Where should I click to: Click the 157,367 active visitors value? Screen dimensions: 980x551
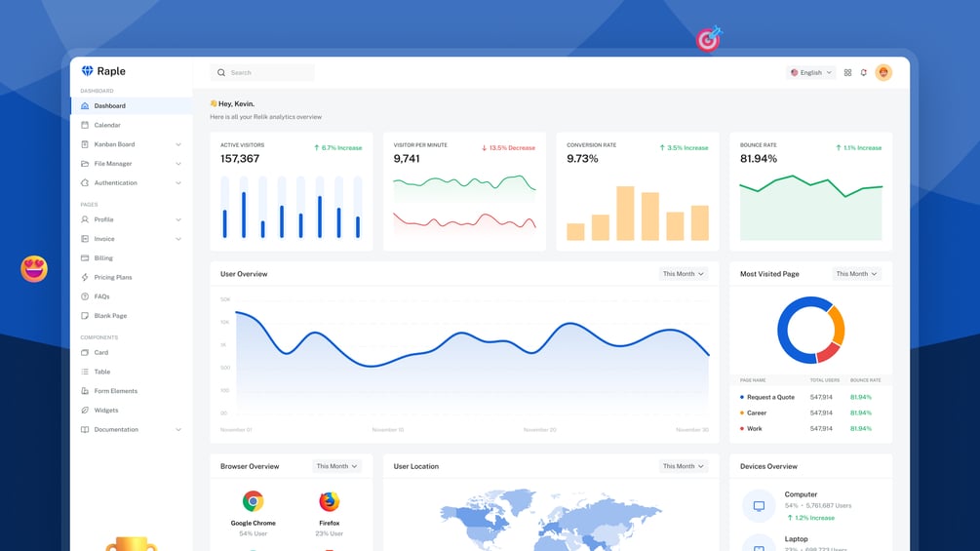(x=239, y=159)
